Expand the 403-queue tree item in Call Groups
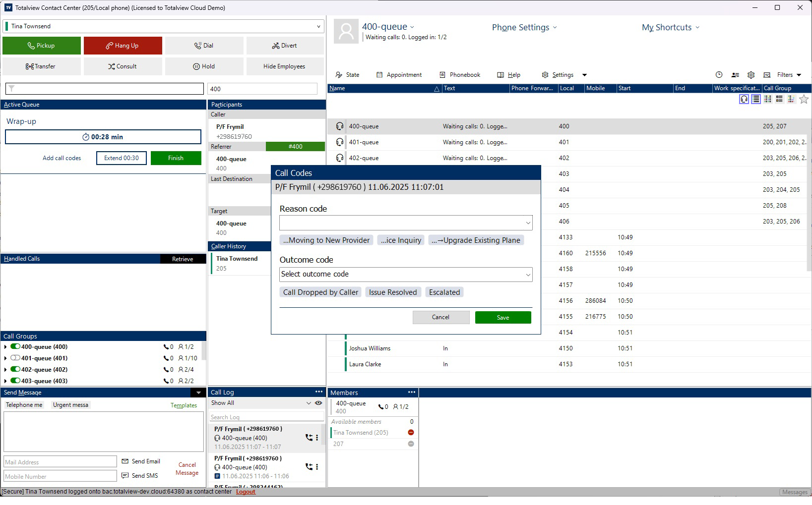This screenshot has width=812, height=505. (5, 381)
